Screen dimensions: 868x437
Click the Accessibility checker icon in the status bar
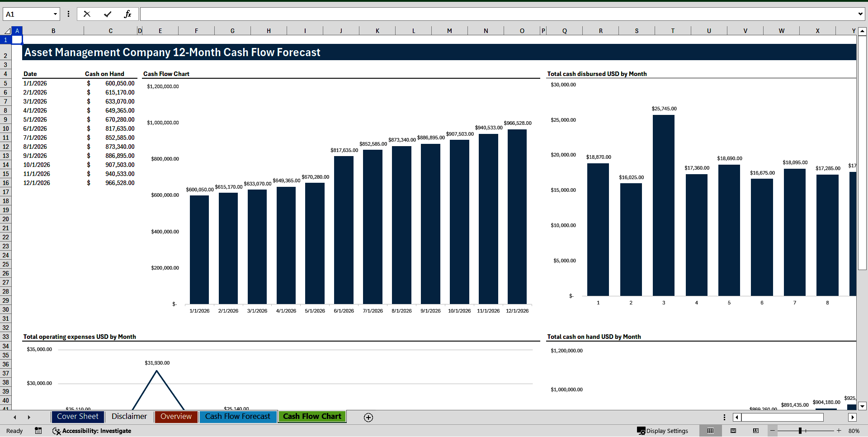pyautogui.click(x=56, y=431)
